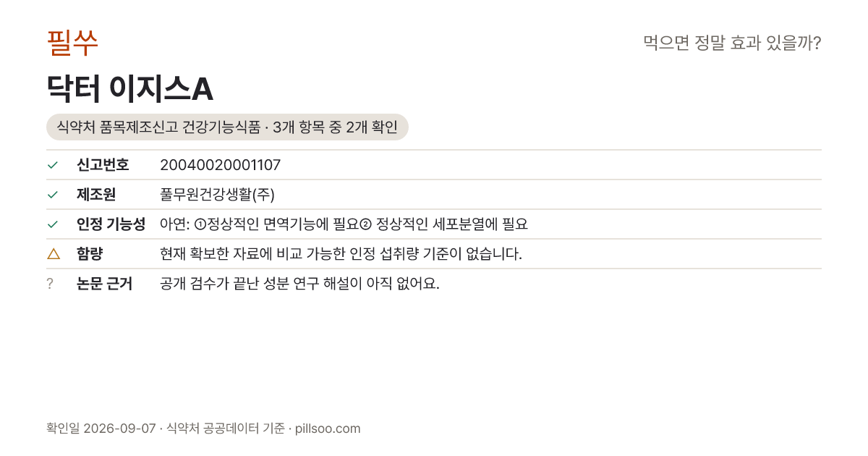
Task: Click the question mark icon beside 논문 근거
Action: coord(50,284)
